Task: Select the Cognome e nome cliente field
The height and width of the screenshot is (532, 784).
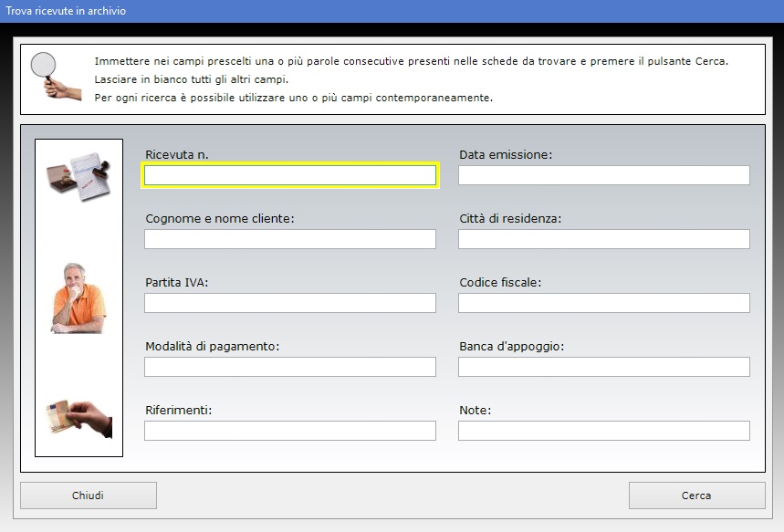Action: point(290,239)
